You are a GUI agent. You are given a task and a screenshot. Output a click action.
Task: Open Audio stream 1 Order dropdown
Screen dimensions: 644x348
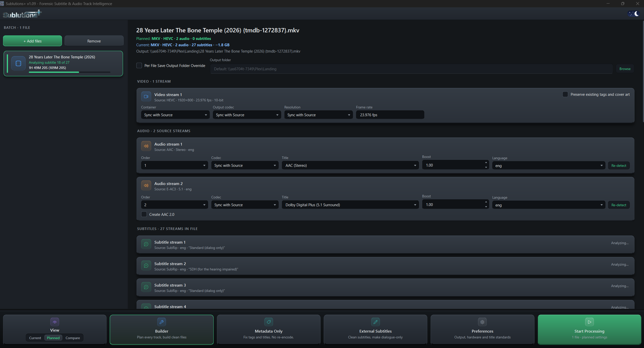pos(174,165)
